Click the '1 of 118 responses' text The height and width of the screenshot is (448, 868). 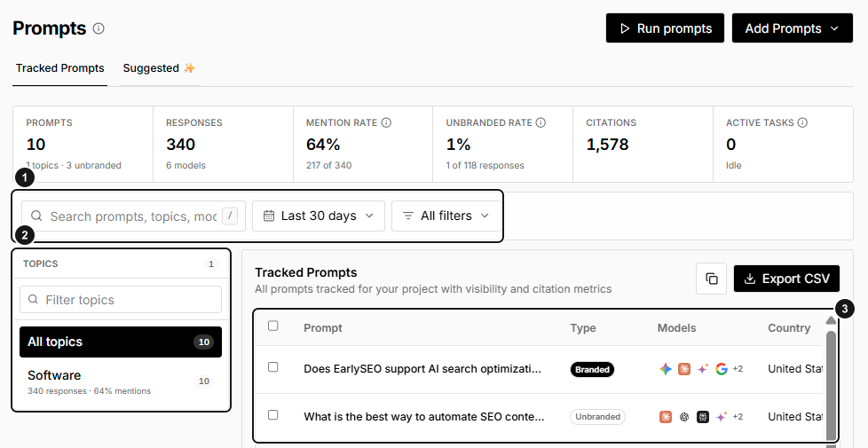pos(485,165)
